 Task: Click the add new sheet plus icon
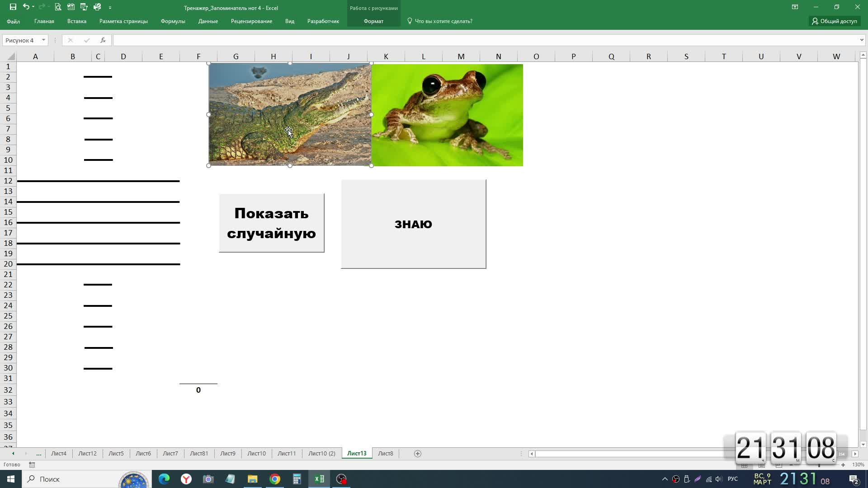click(x=418, y=453)
